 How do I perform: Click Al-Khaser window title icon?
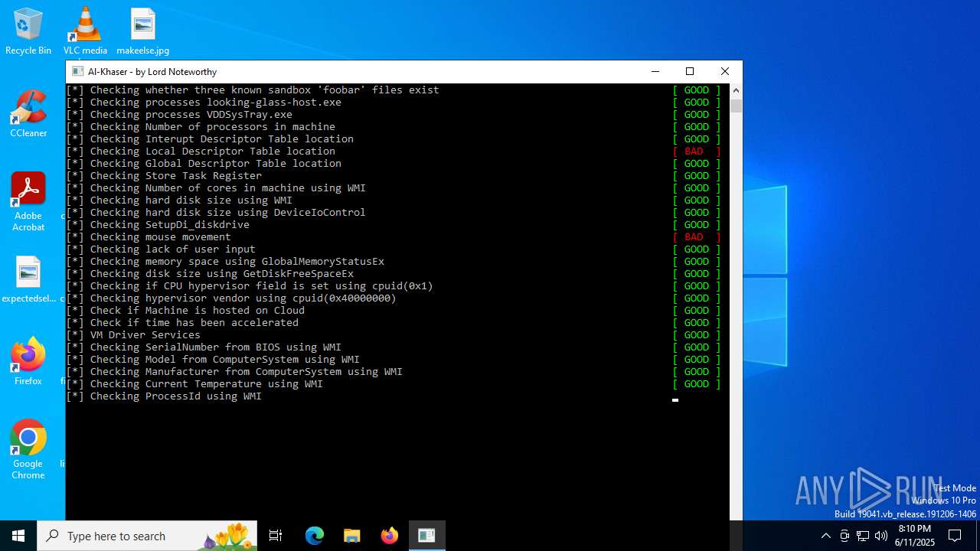(77, 71)
